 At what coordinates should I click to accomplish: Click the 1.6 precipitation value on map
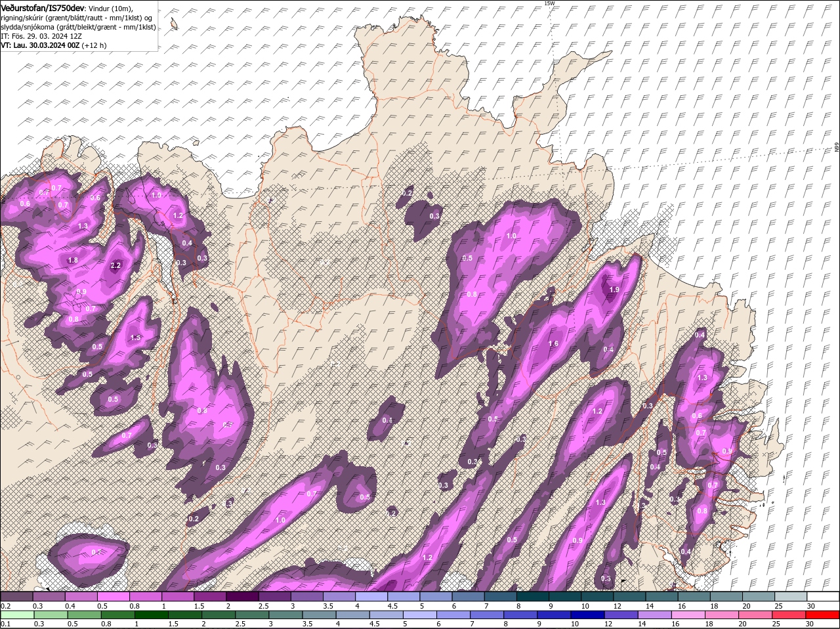click(x=553, y=343)
